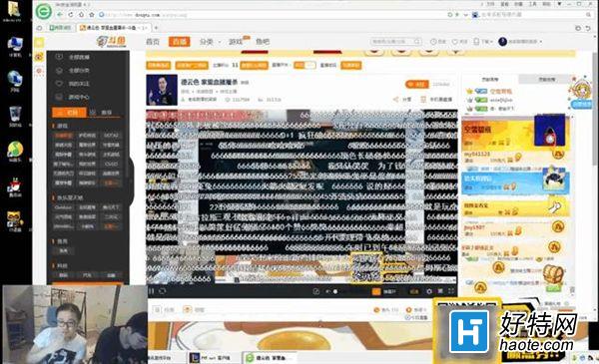Toggle the orange-white switch above the stream title
Image resolution: width=599 pixels, height=364 pixels.
[x=304, y=65]
